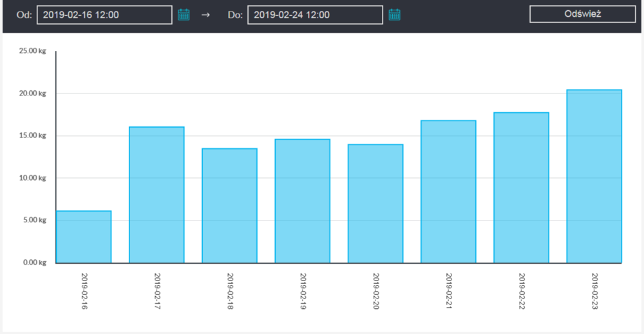Select the bar for 2019-02-22
Image resolution: width=644 pixels, height=334 pixels.
click(521, 188)
